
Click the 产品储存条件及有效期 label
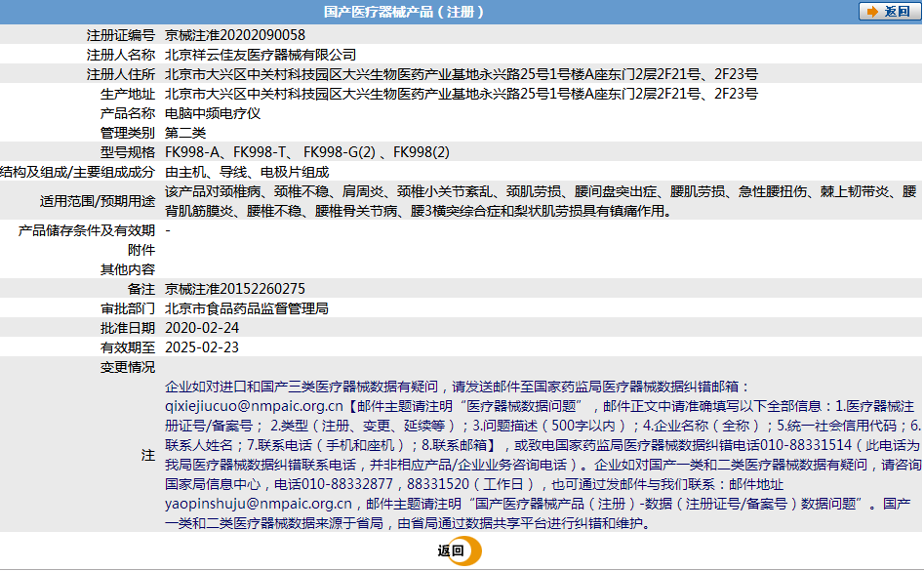click(87, 230)
